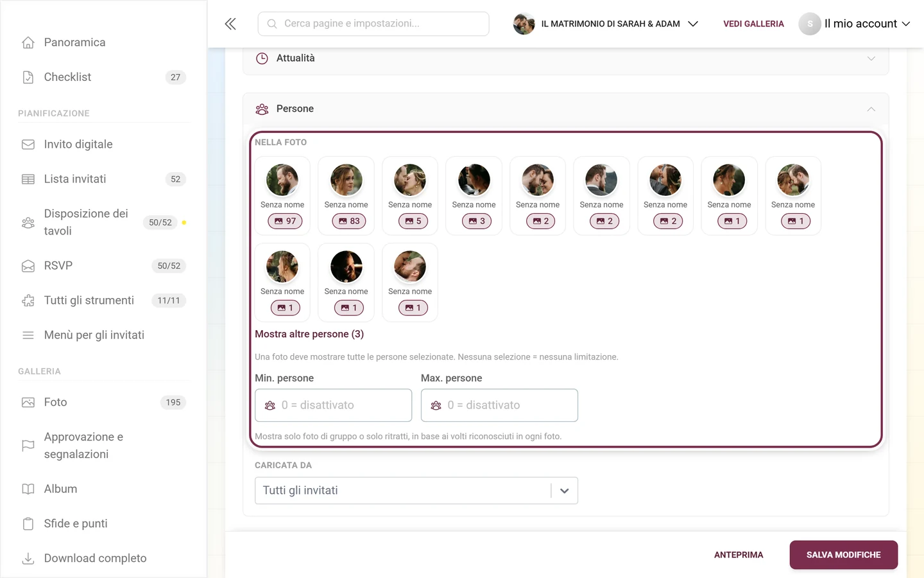
Task: Open the Tutti gli invitati dropdown
Action: (x=416, y=491)
